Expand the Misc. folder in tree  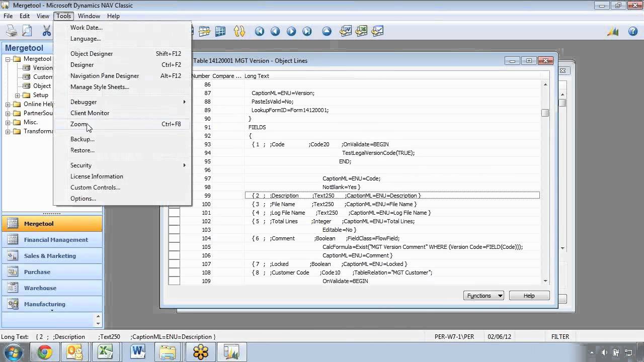click(8, 123)
